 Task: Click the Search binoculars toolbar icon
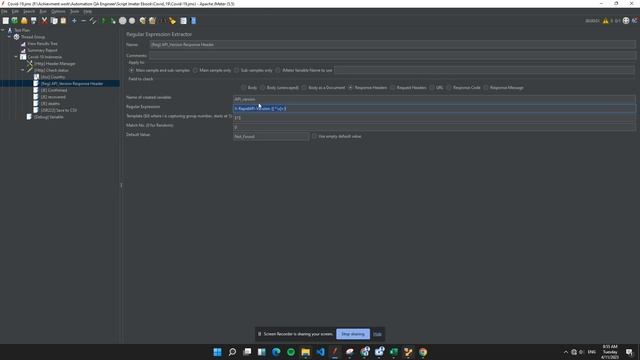click(162, 20)
